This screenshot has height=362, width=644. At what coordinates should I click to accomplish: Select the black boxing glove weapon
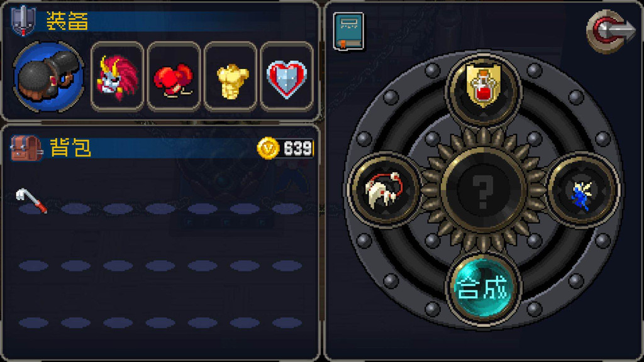[48, 77]
